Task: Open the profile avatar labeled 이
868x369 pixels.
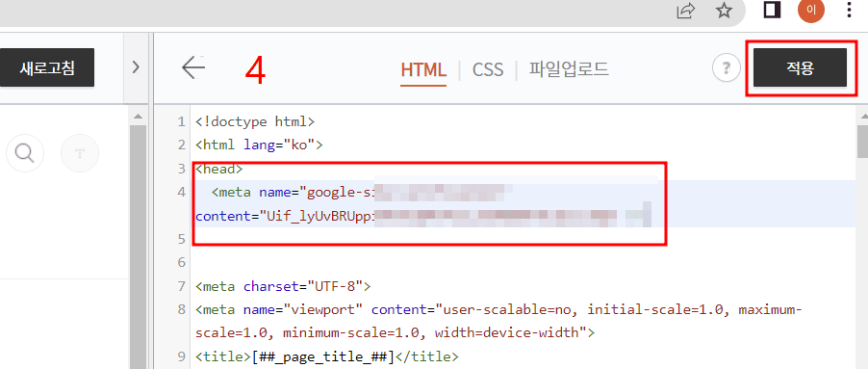Action: [x=811, y=10]
